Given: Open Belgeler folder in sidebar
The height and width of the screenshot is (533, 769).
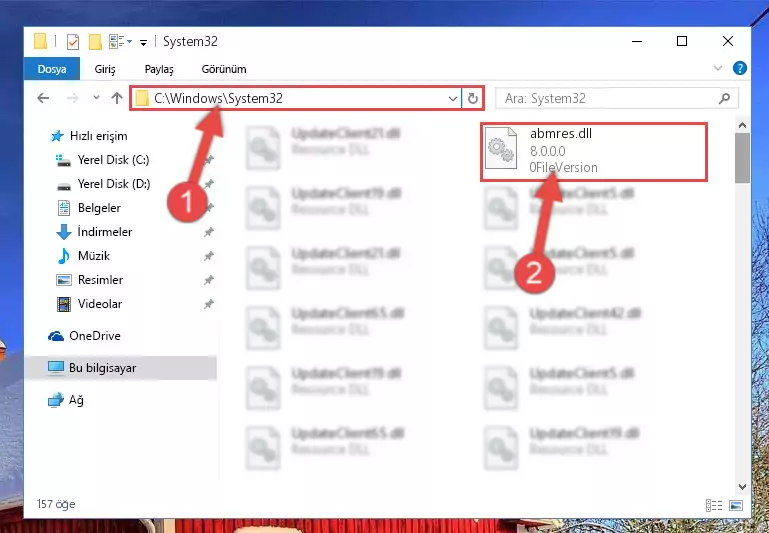Looking at the screenshot, I should [99, 208].
